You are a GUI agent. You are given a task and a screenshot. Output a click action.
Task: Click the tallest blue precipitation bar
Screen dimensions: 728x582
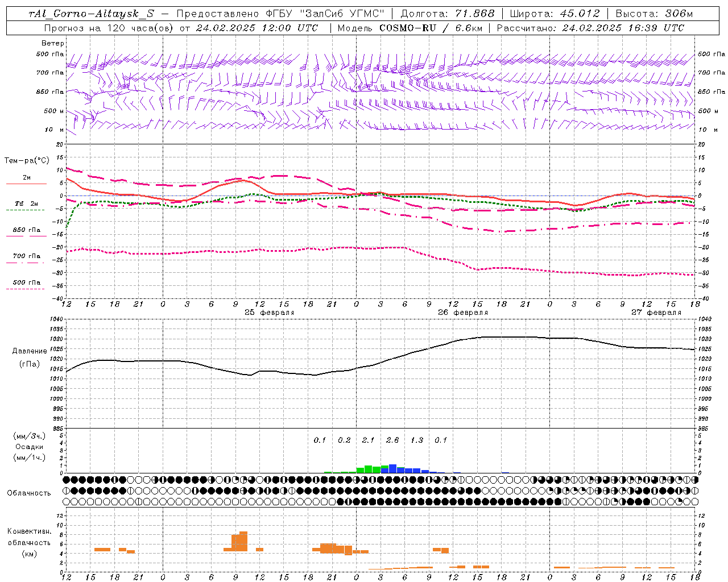tap(392, 468)
